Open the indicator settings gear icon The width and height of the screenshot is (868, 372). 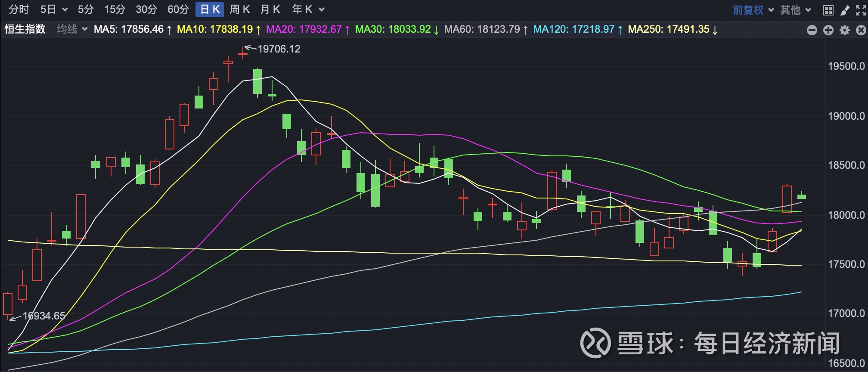click(x=845, y=30)
